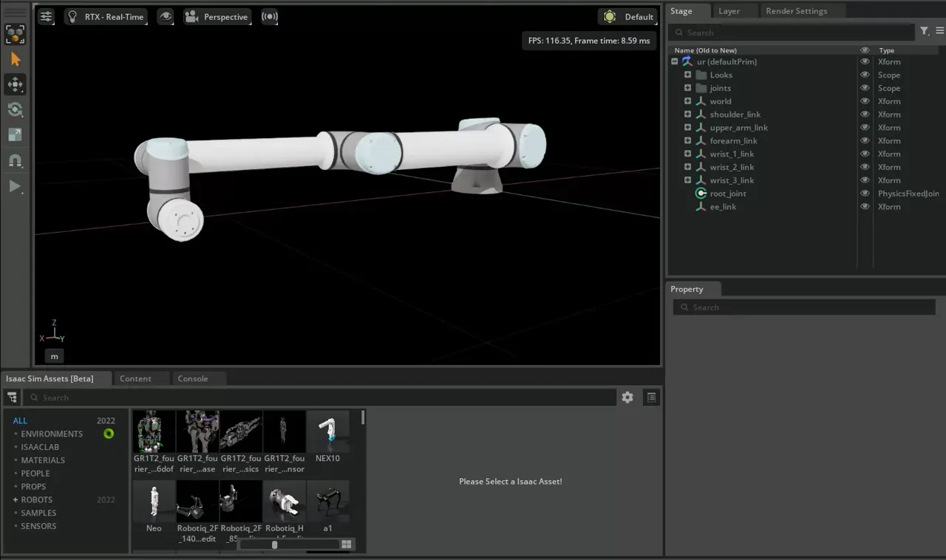
Task: Open the Console tab
Action: coord(193,378)
